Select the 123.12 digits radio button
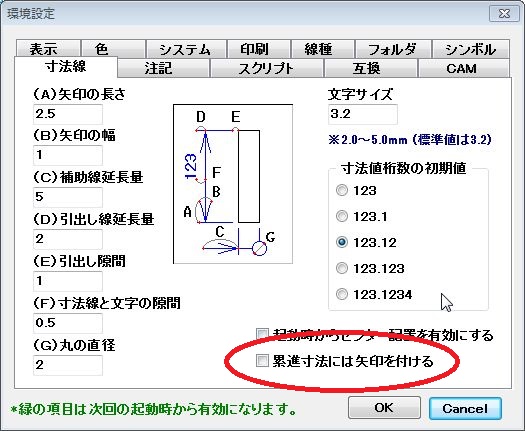 pyautogui.click(x=342, y=242)
